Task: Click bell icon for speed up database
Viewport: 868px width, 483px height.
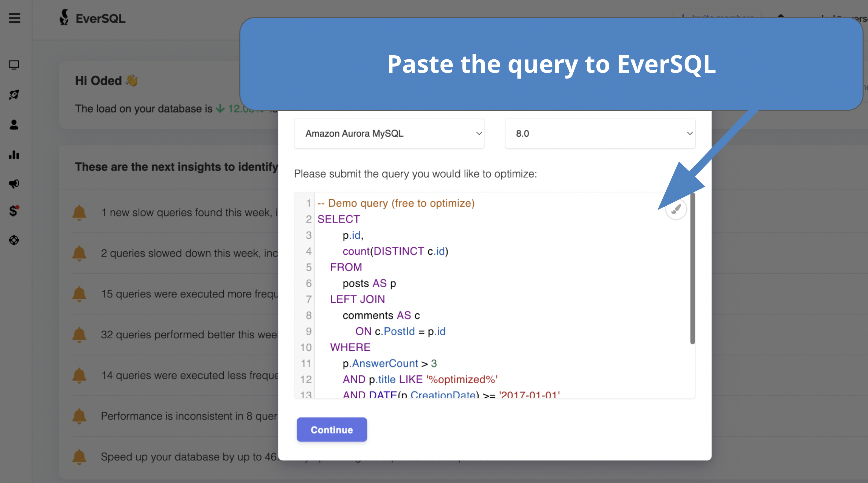Action: pos(79,457)
